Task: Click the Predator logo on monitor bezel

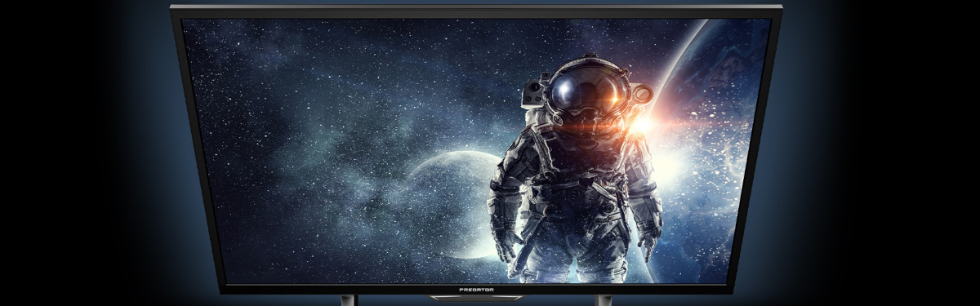Action: (477, 288)
